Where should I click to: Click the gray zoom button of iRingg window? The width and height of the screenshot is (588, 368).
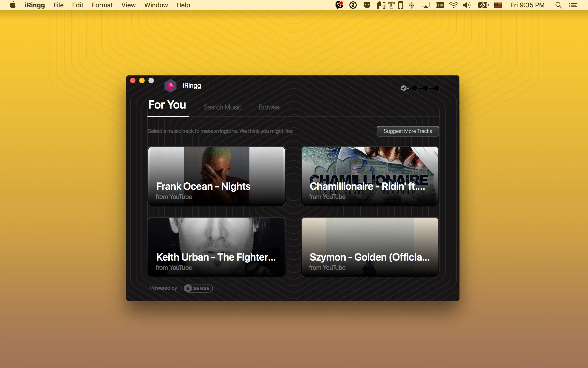pos(151,80)
